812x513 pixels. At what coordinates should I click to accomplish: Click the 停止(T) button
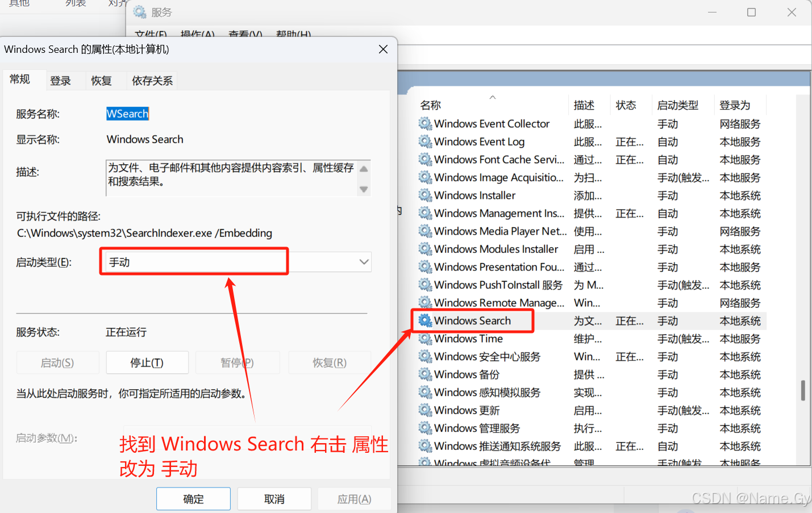pos(147,362)
